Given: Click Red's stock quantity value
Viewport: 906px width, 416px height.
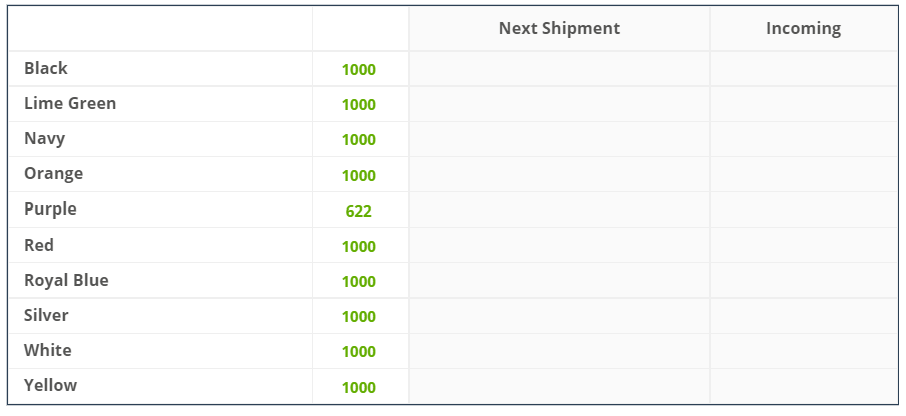Looking at the screenshot, I should tap(359, 247).
